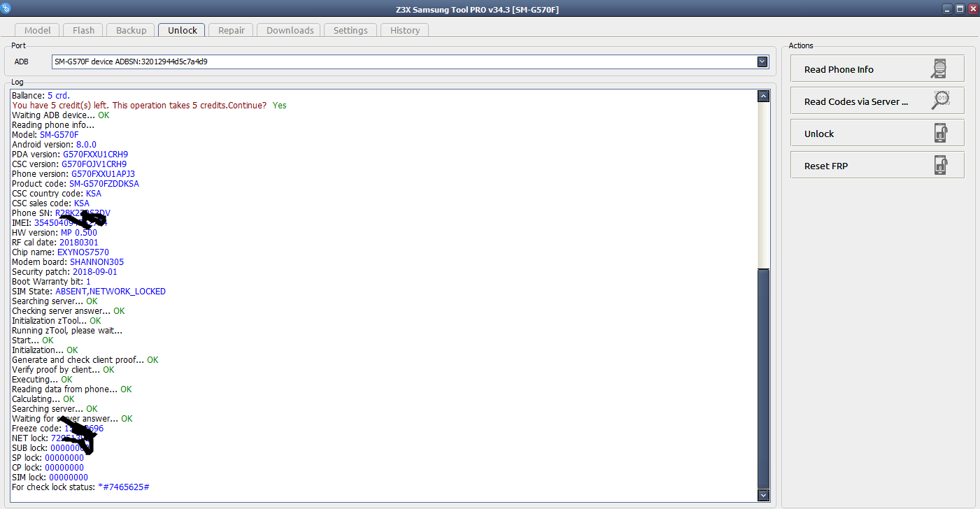Image resolution: width=980 pixels, height=509 pixels.
Task: Click the Running zTool, please wait line
Action: click(67, 331)
